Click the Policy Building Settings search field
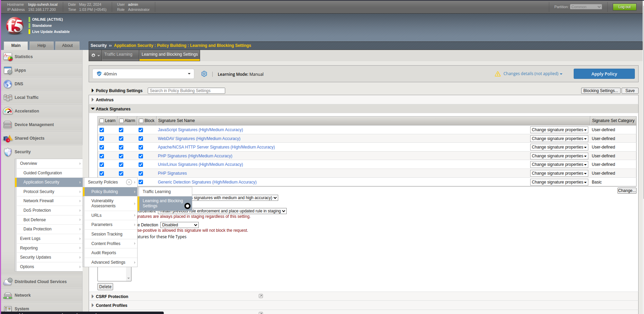The height and width of the screenshot is (314, 644). (x=186, y=91)
